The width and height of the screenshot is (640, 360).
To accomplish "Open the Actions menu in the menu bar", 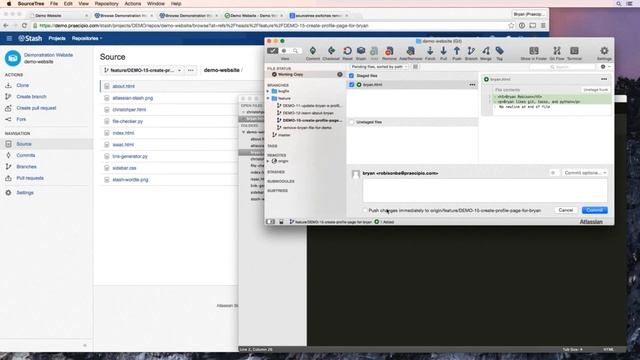I will click(133, 4).
